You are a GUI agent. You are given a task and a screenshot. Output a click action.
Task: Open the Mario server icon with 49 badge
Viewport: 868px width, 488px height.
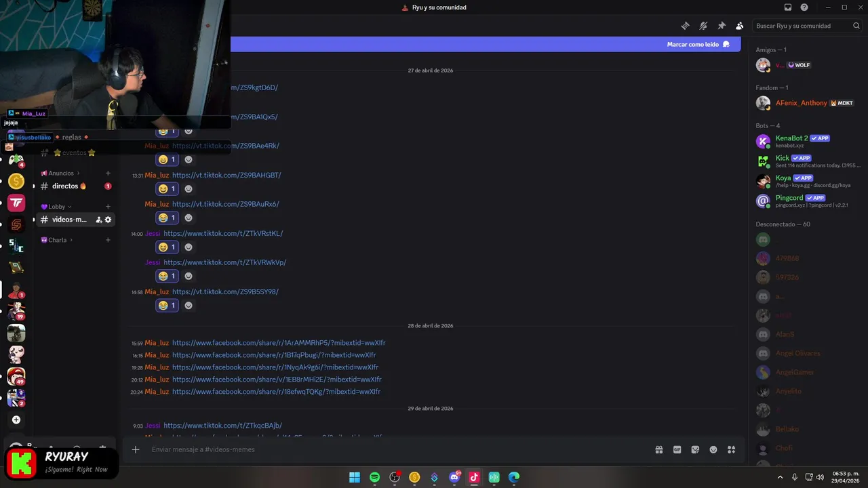[16, 376]
